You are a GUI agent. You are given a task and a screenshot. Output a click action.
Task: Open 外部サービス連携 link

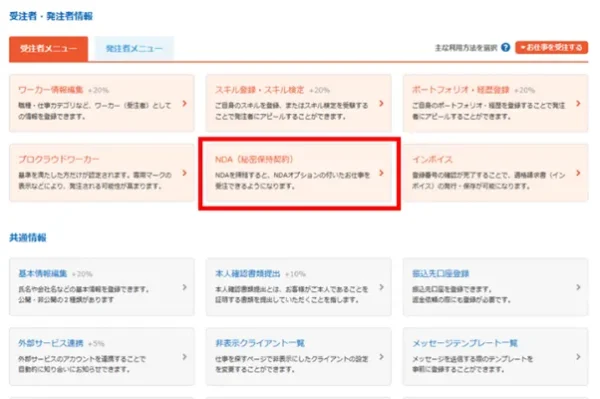click(51, 343)
